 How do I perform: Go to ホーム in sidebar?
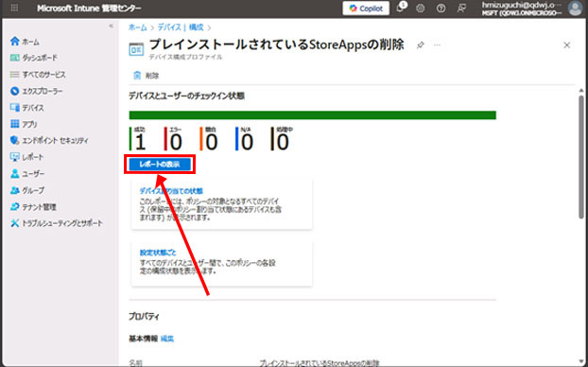(x=26, y=42)
